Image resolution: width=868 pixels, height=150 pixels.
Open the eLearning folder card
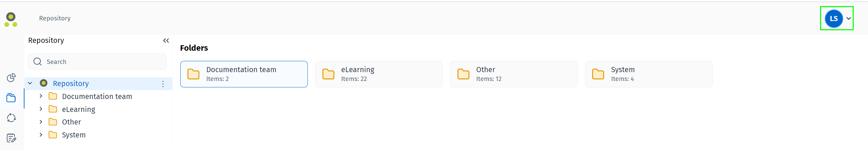pyautogui.click(x=379, y=74)
